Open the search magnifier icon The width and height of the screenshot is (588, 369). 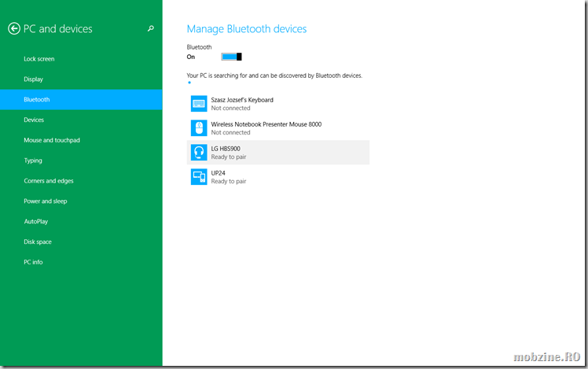[151, 29]
